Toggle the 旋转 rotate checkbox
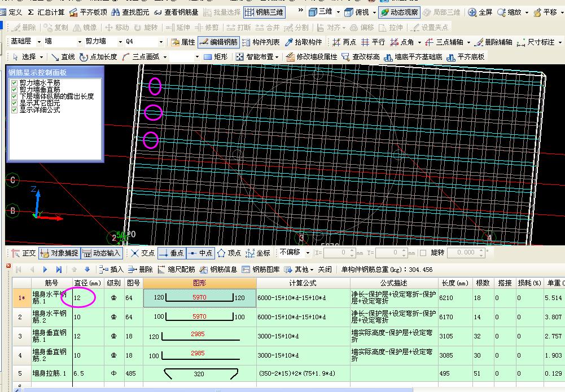565x392 pixels. (x=423, y=253)
